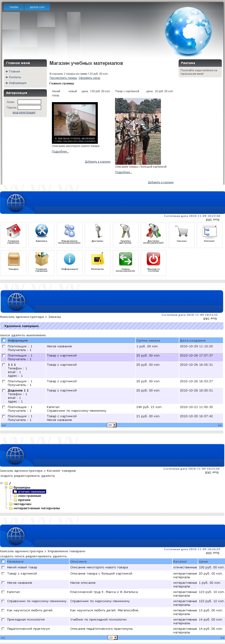
Task: Check the Прикладная психология product row
Action: 3,619
